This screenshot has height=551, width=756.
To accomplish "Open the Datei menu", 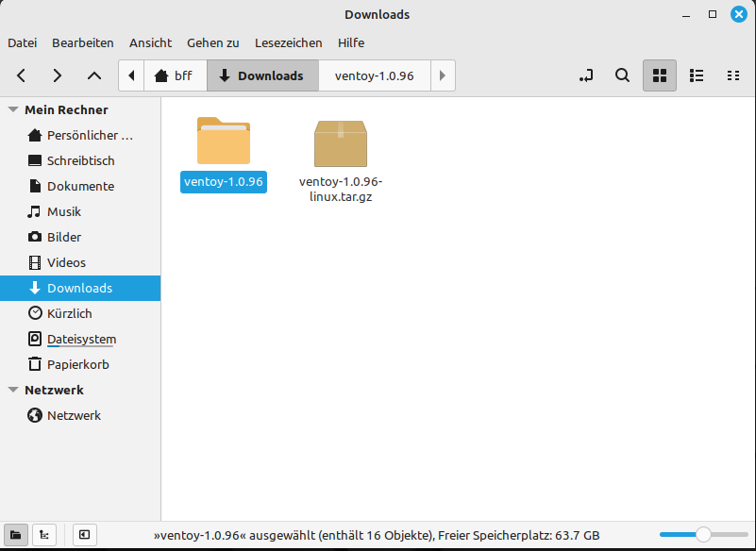I will point(22,42).
